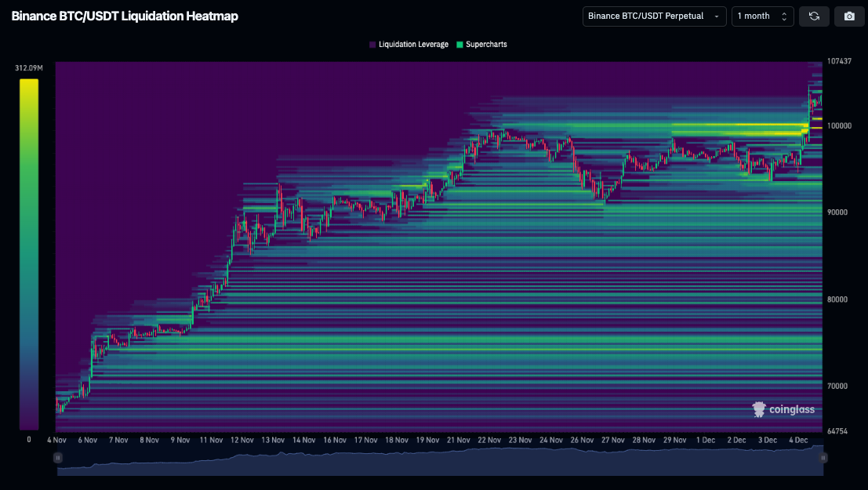868x490 pixels.
Task: Click the 1 Dec date axis label
Action: point(706,440)
